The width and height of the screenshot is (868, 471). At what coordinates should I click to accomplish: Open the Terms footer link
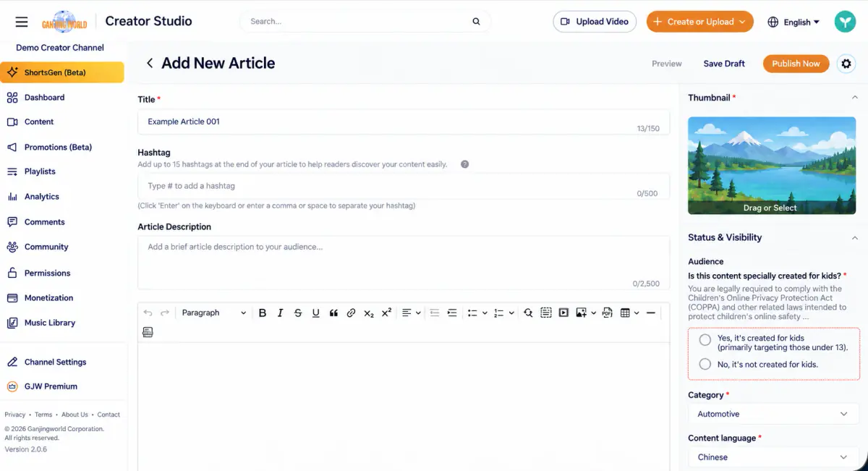[43, 415]
